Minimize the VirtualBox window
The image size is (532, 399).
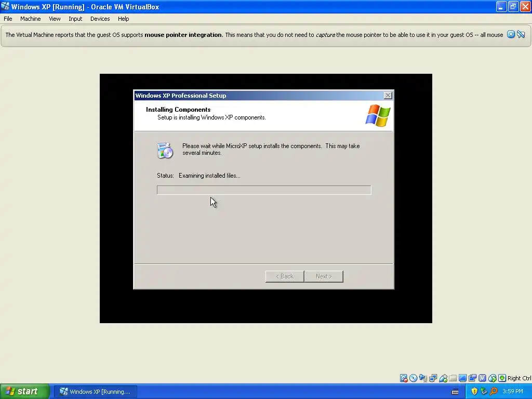coord(501,6)
